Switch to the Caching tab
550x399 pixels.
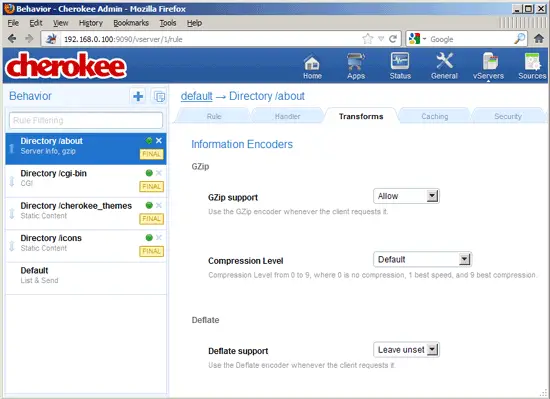click(x=435, y=116)
